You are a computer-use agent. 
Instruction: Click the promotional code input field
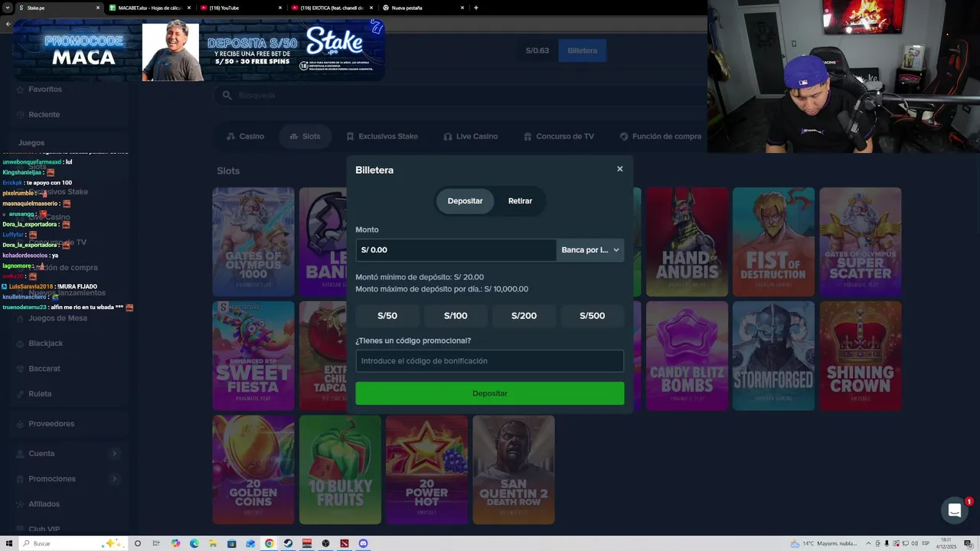click(490, 361)
